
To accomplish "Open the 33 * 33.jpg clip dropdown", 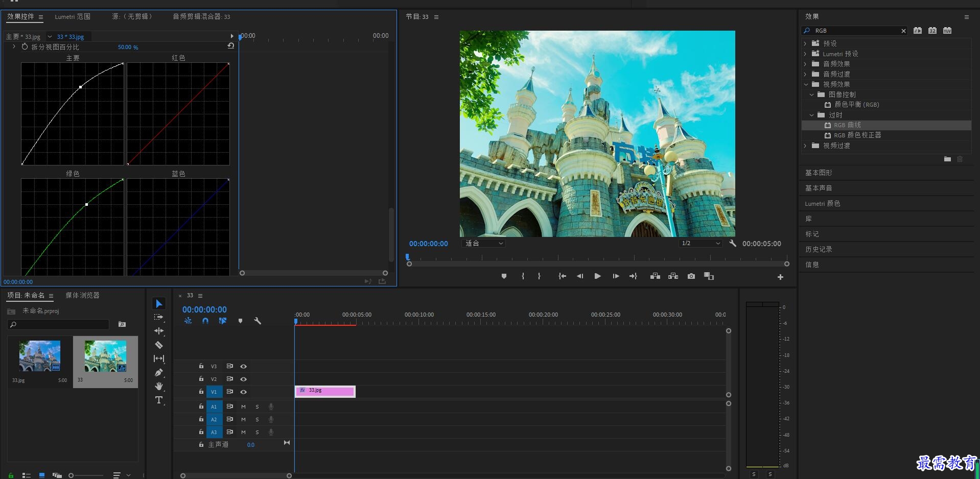I will 50,37.
